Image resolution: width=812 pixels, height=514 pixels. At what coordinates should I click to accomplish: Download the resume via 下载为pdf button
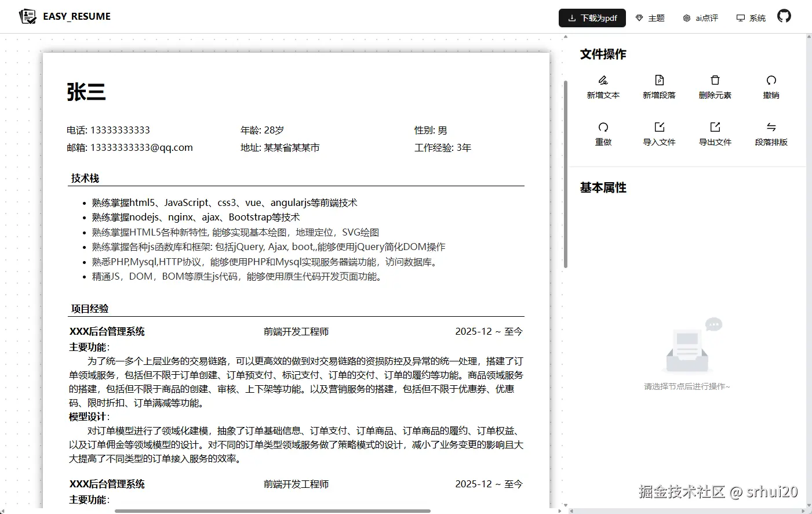[x=592, y=18]
